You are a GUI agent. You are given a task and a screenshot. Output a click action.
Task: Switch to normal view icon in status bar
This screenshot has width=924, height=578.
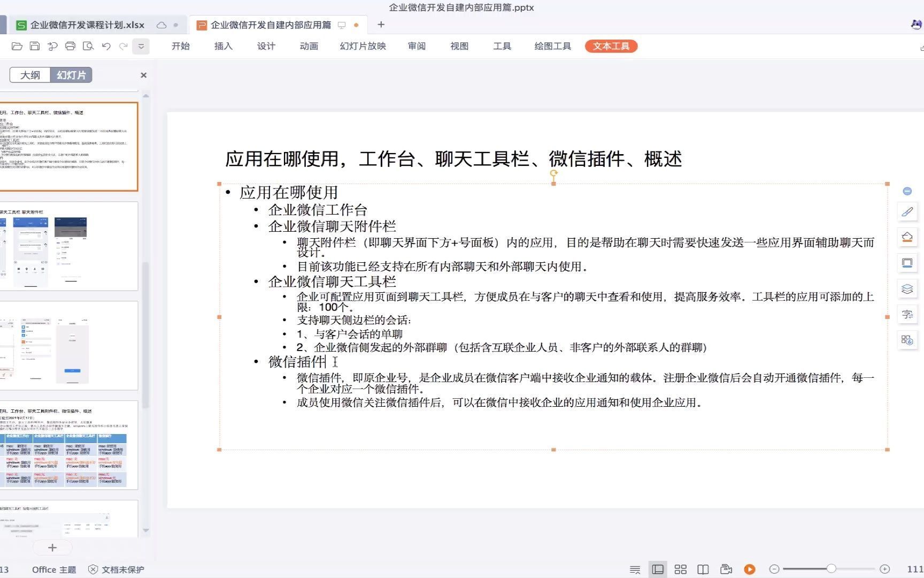pos(658,569)
